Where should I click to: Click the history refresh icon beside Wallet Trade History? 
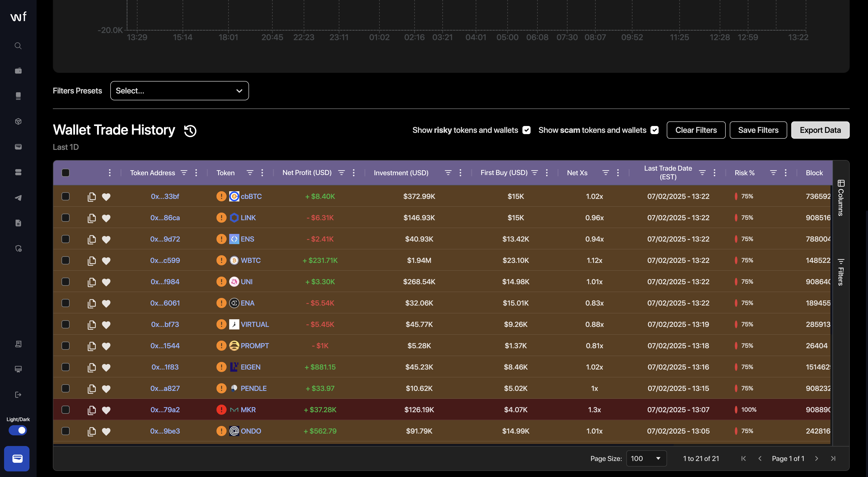tap(190, 131)
